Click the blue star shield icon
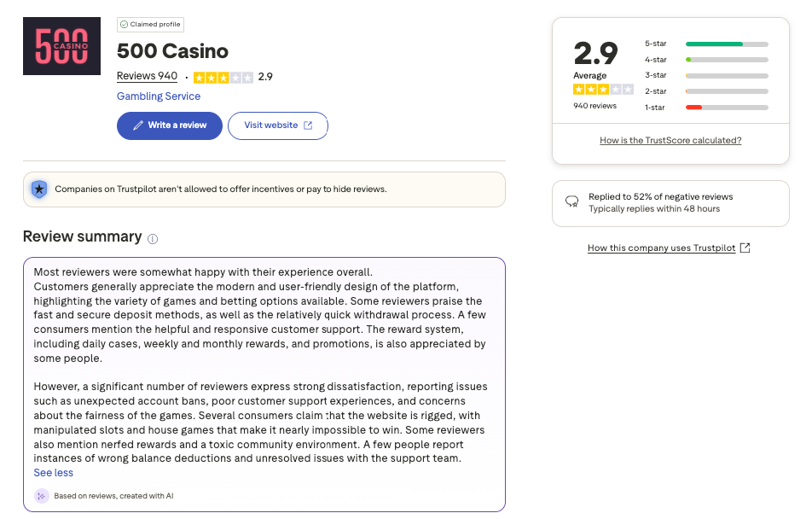This screenshot has width=812, height=519. tap(38, 190)
